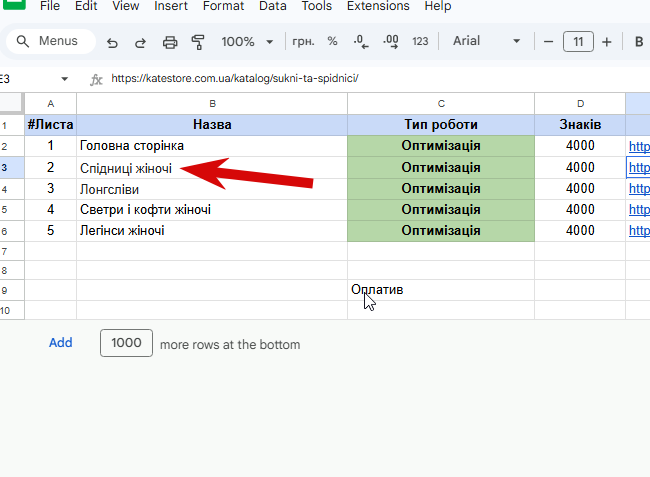The height and width of the screenshot is (477, 650).
Task: Open the link in the Легінси жіночі row
Action: click(639, 231)
